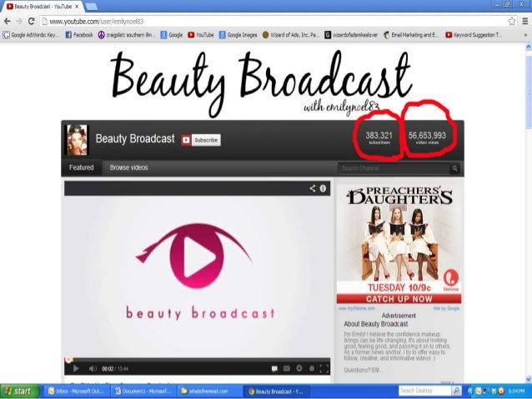532x399 pixels.
Task: Open the Google Images bookmark
Action: (x=238, y=35)
